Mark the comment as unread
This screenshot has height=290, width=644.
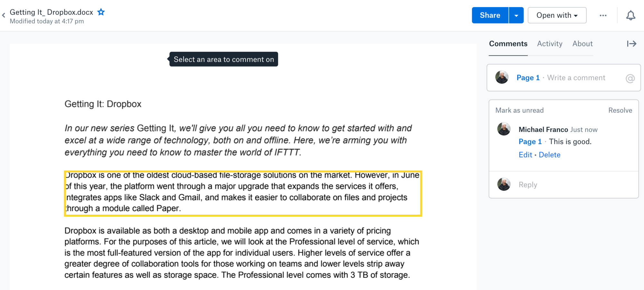point(519,110)
